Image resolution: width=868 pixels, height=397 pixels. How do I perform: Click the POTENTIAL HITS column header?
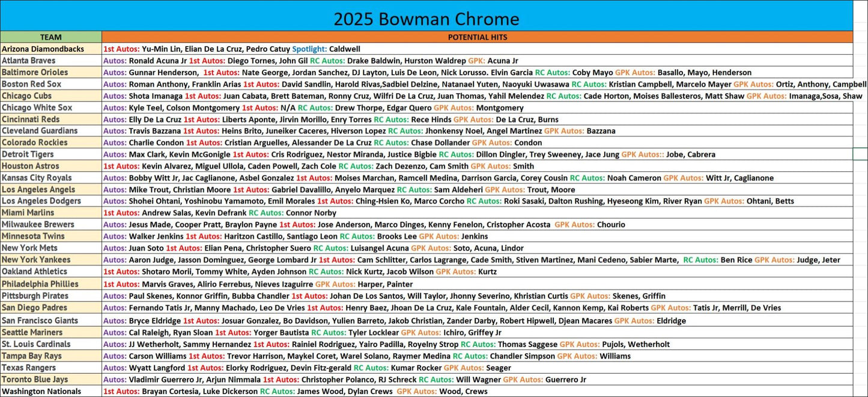(478, 37)
